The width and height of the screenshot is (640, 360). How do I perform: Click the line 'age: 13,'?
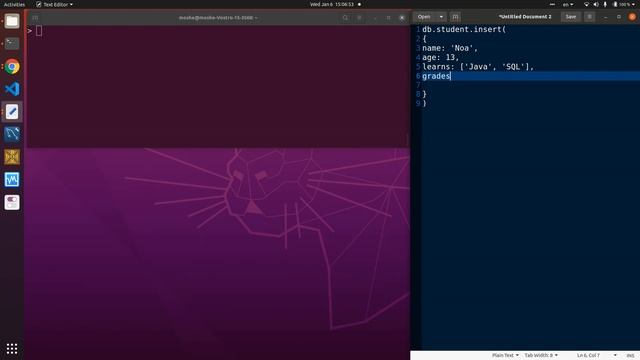[x=440, y=58]
